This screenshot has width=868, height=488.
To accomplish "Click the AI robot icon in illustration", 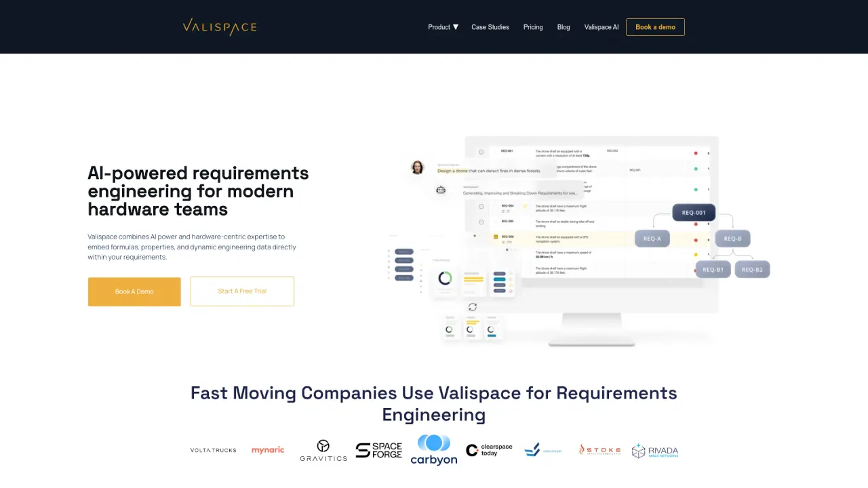I will click(441, 190).
